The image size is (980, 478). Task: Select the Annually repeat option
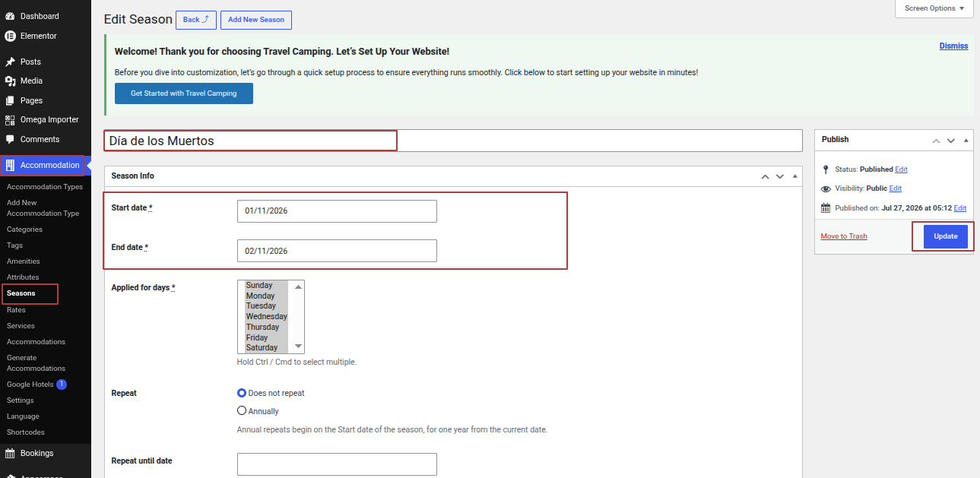pos(242,411)
